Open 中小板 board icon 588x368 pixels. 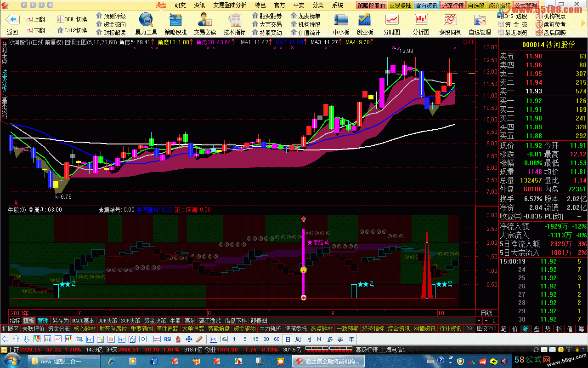pos(341,20)
